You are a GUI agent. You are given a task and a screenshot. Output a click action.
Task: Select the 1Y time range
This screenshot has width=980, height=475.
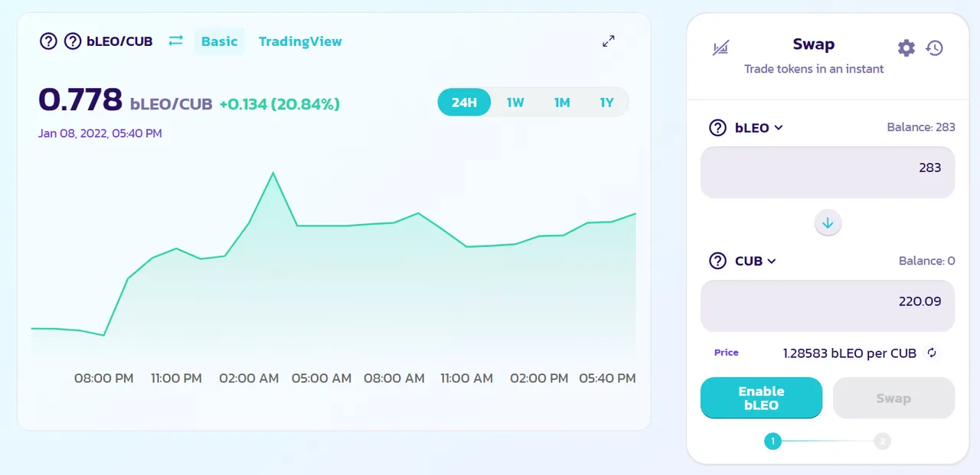pyautogui.click(x=607, y=102)
